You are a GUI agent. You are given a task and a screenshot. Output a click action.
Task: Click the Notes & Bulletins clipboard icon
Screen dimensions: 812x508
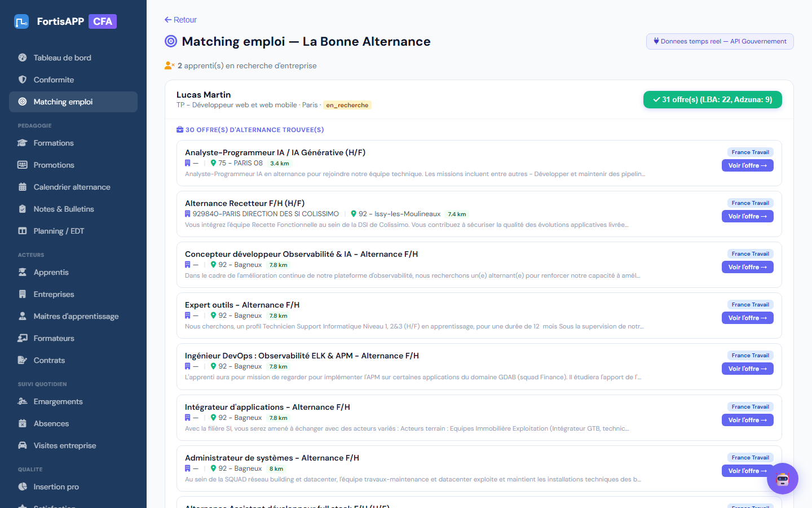(x=23, y=209)
